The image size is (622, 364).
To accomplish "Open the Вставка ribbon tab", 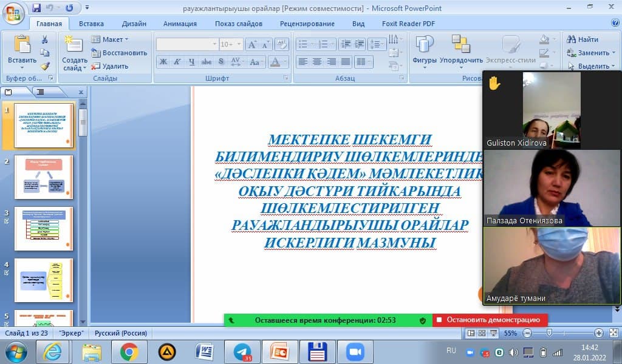I will point(91,24).
